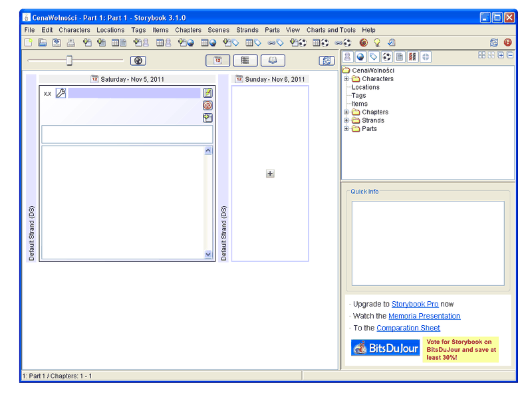532x399 pixels.
Task: Click the new item soccer-ball toolbar icon
Action: [x=298, y=43]
